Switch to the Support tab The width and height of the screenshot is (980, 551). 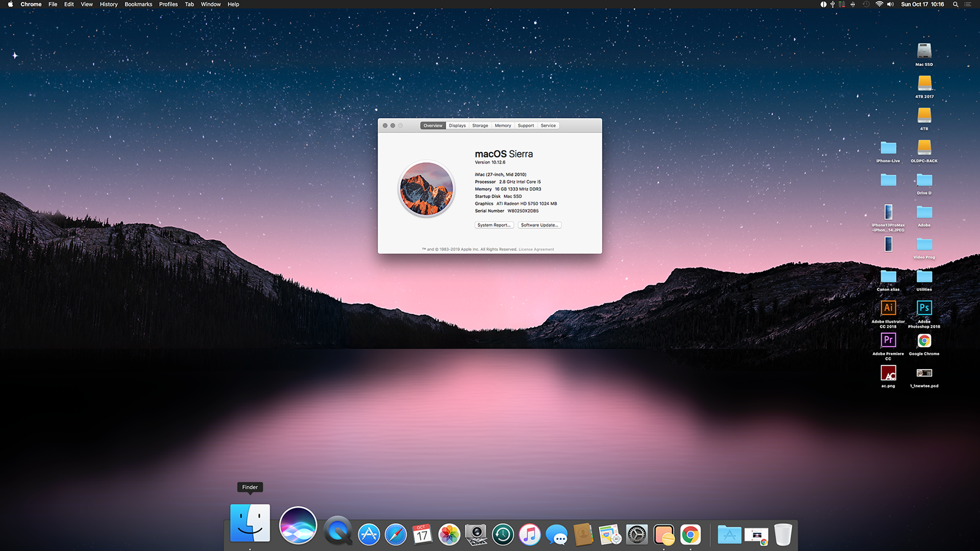[526, 126]
